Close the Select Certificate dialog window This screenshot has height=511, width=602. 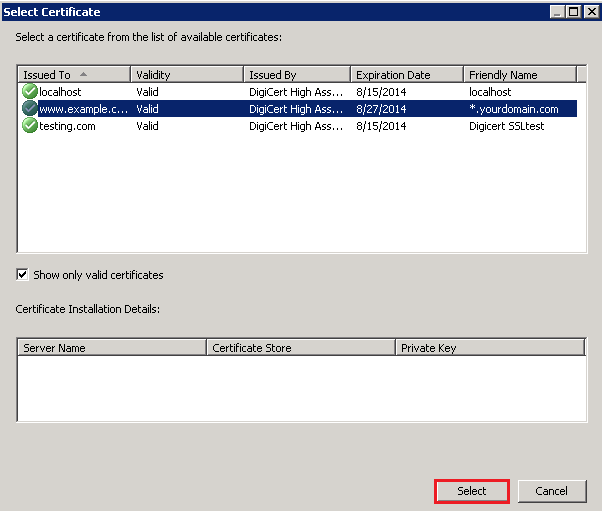click(591, 12)
